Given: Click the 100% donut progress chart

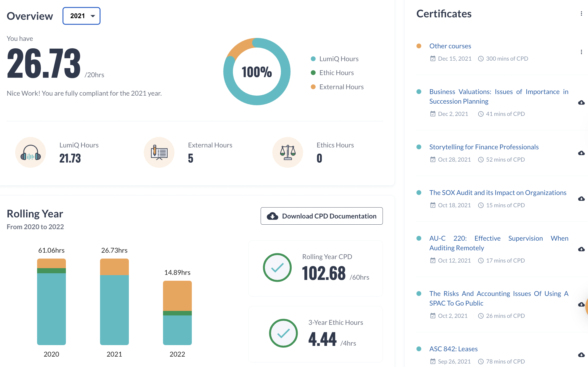Looking at the screenshot, I should pos(257,72).
